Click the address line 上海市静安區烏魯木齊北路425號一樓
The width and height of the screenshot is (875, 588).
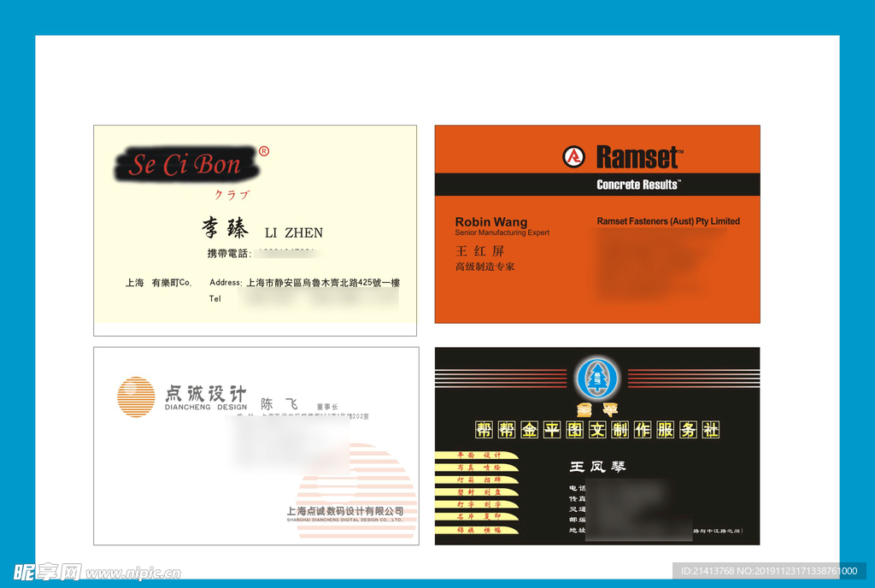323,283
